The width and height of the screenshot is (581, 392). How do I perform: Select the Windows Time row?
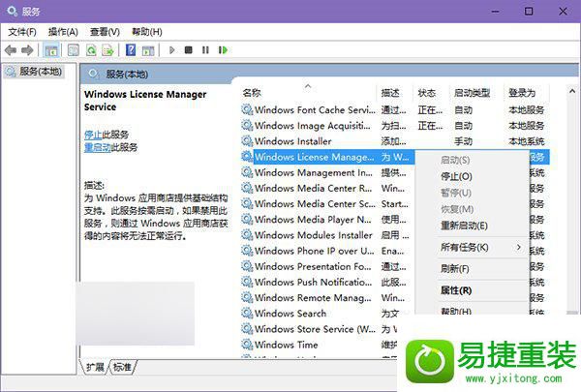tap(319, 345)
